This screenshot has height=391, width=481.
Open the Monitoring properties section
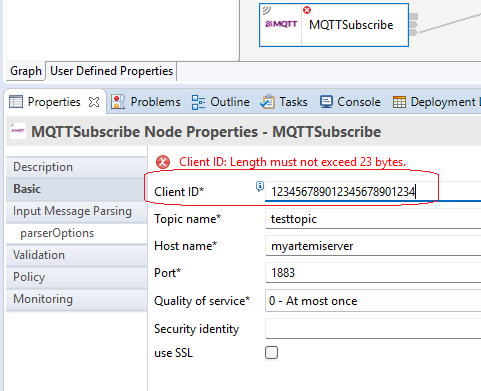(77, 299)
